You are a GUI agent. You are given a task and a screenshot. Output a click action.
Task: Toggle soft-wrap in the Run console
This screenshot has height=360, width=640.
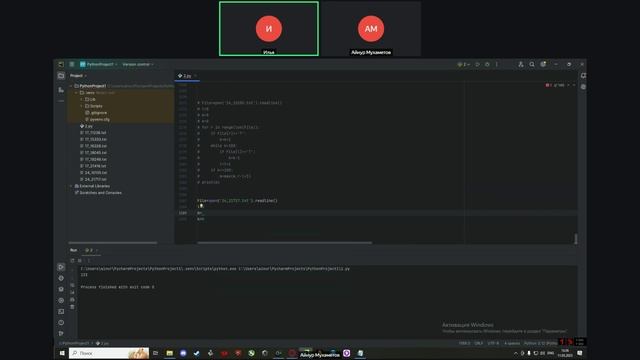pyautogui.click(x=72, y=285)
